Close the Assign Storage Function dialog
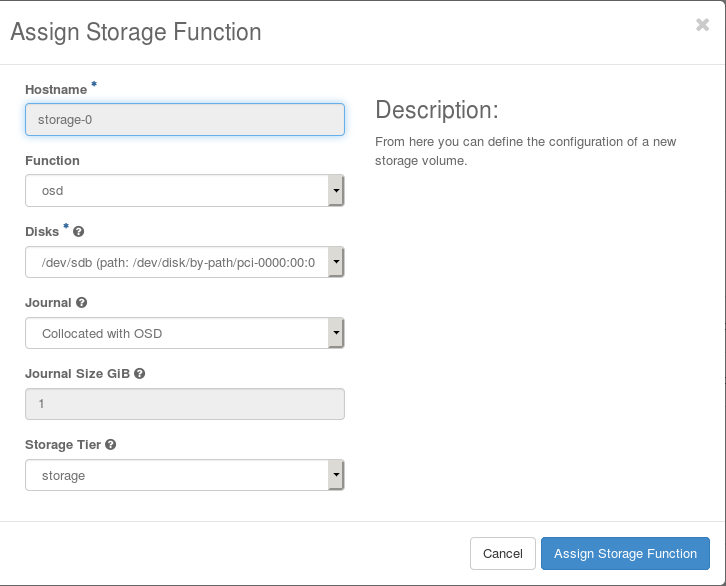 pyautogui.click(x=702, y=26)
